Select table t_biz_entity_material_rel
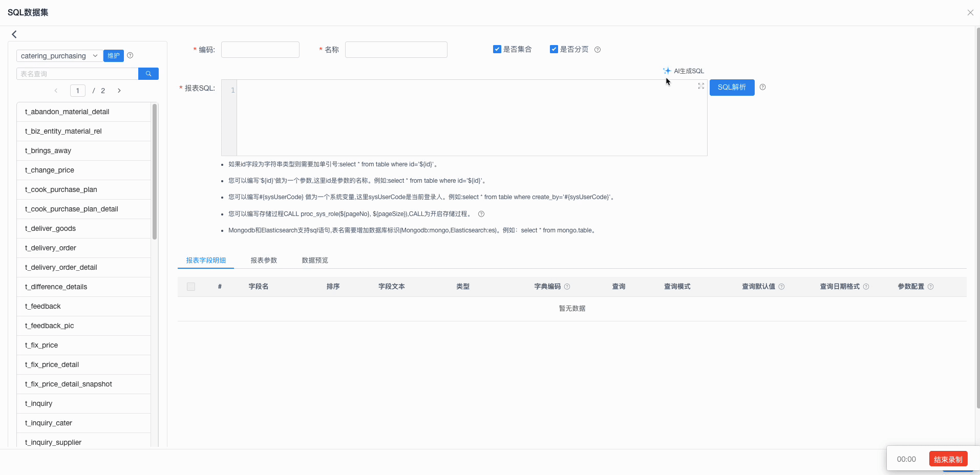The width and height of the screenshot is (980, 475). coord(83,132)
